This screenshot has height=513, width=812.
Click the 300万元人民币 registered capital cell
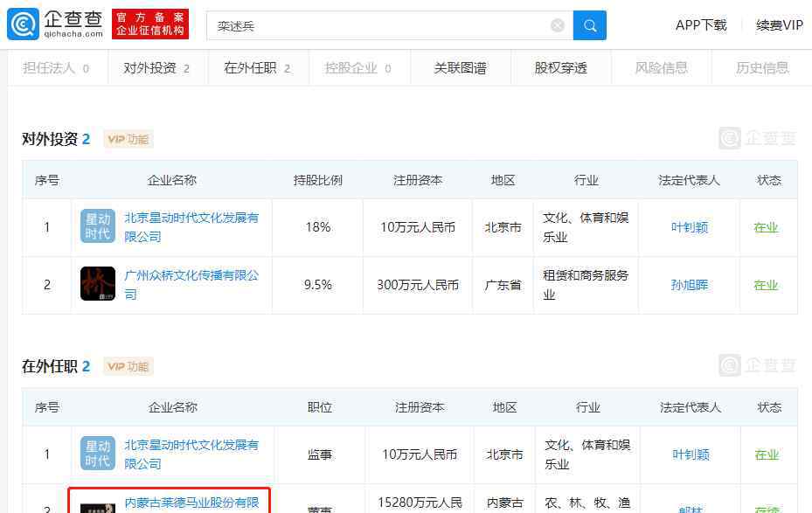418,285
